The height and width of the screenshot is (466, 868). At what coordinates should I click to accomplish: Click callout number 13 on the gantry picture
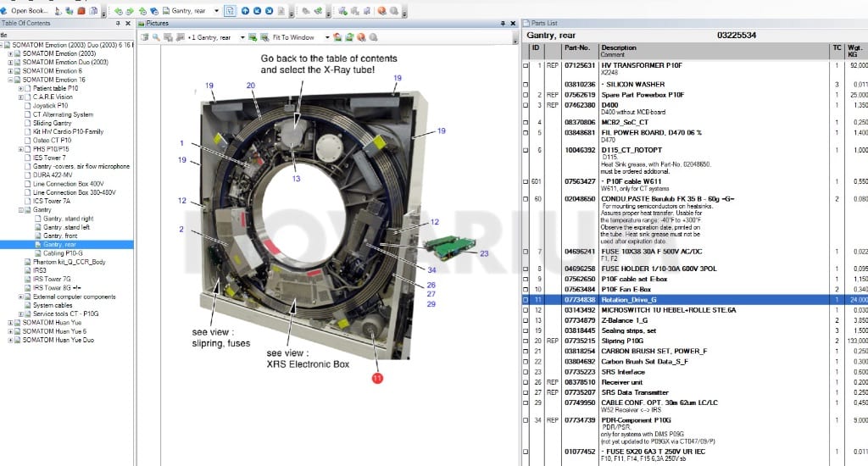[x=296, y=179]
